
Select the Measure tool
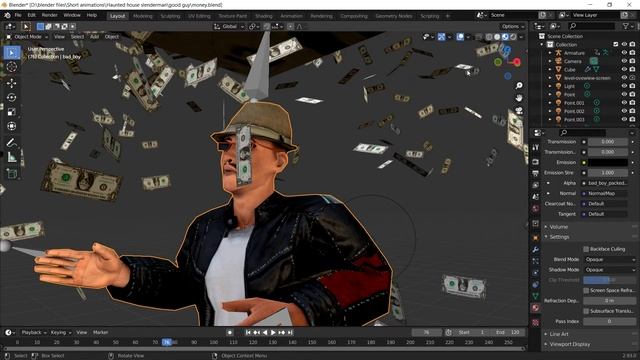coord(11,157)
